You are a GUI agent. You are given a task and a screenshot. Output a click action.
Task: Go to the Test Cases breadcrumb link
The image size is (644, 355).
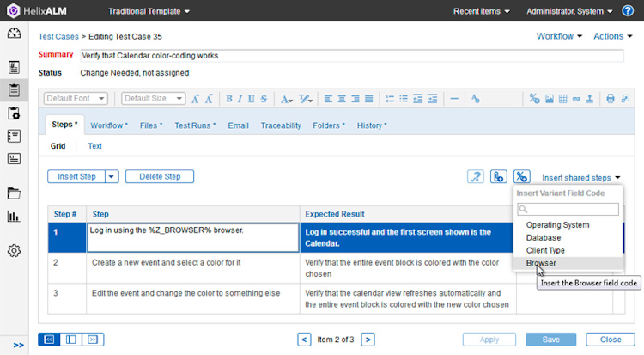tap(58, 37)
